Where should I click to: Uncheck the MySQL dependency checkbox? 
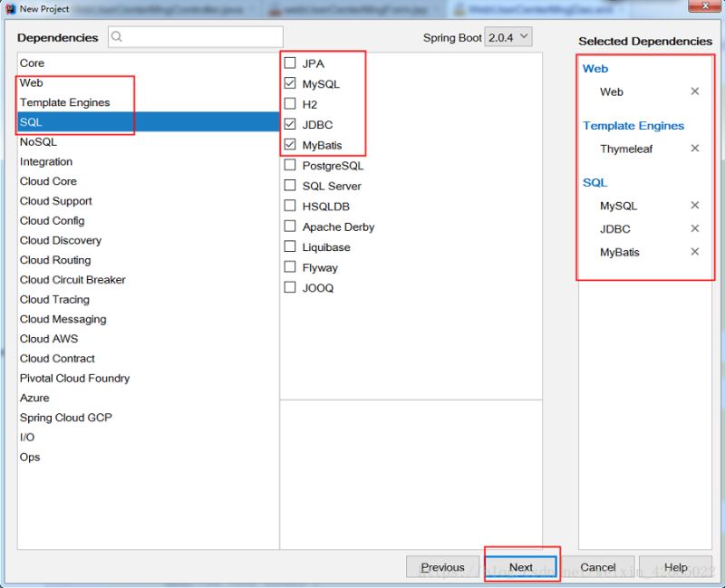pyautogui.click(x=290, y=83)
